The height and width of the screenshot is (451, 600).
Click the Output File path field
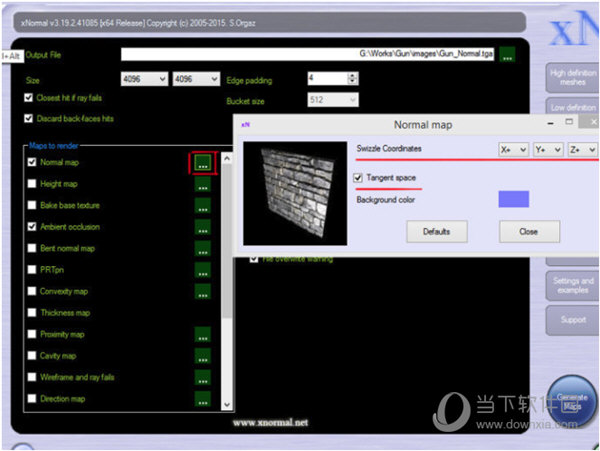[307, 54]
